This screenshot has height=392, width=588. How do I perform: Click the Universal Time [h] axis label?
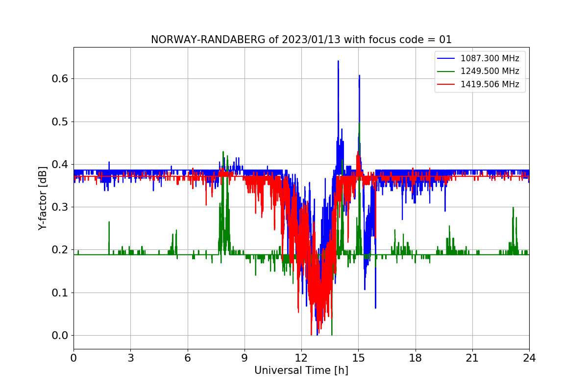[301, 371]
